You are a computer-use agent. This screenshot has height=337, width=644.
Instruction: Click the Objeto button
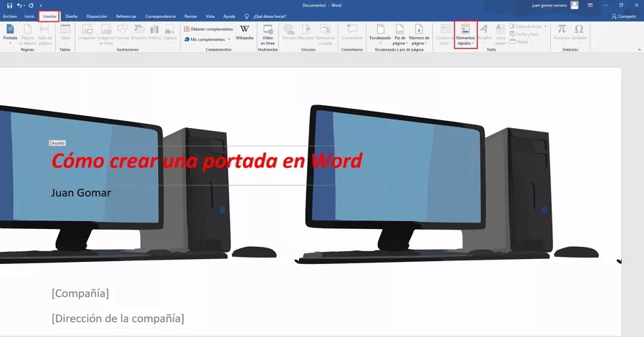(x=521, y=42)
